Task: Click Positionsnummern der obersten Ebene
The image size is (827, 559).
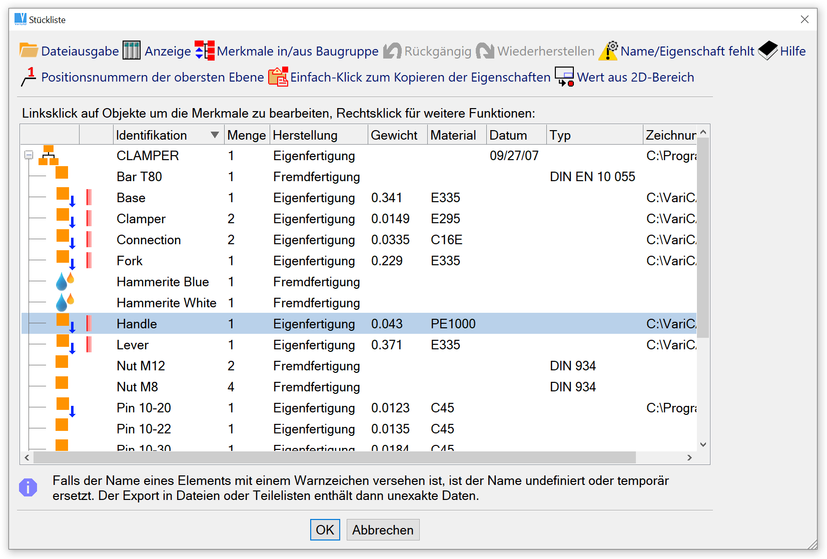Action: (29, 77)
